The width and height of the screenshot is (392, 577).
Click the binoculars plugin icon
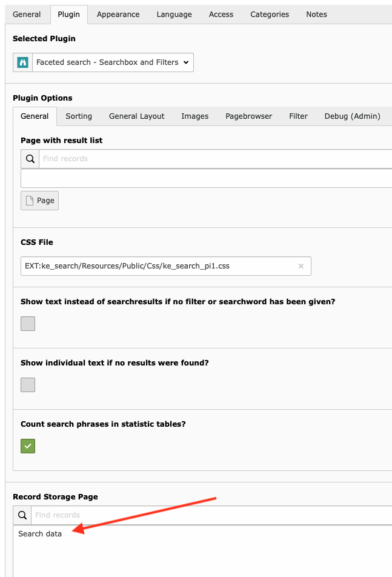tap(23, 62)
